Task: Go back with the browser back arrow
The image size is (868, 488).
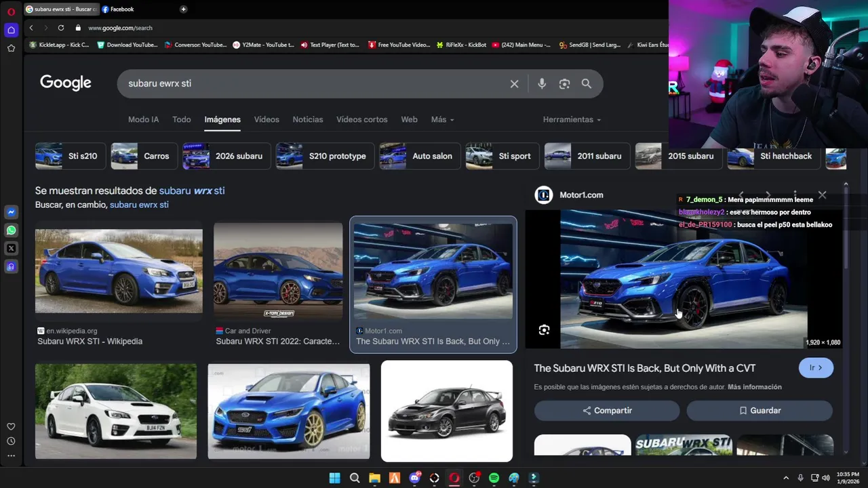Action: (x=31, y=28)
